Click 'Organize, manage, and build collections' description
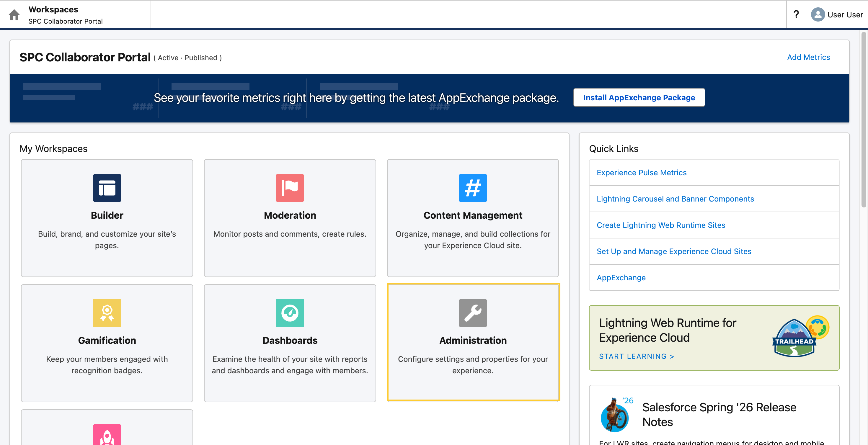 [x=473, y=240]
